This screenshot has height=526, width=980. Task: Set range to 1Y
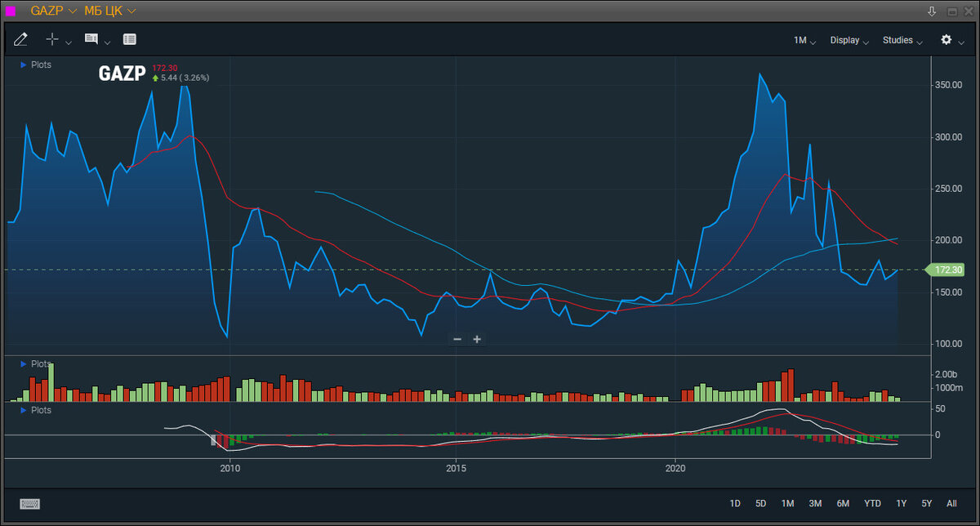902,503
